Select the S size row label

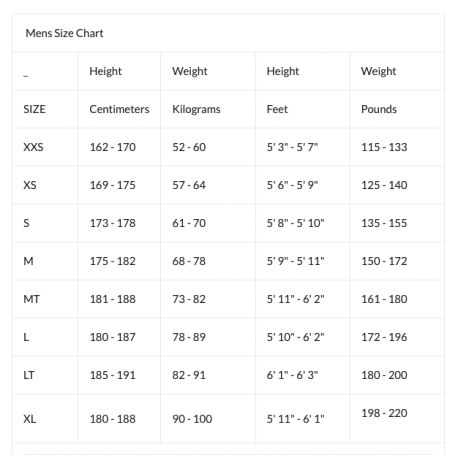(x=26, y=223)
